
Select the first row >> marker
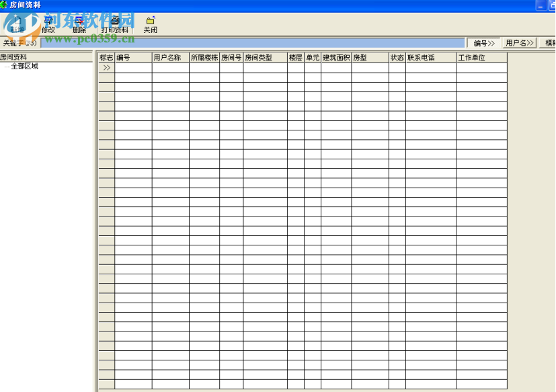[x=106, y=68]
